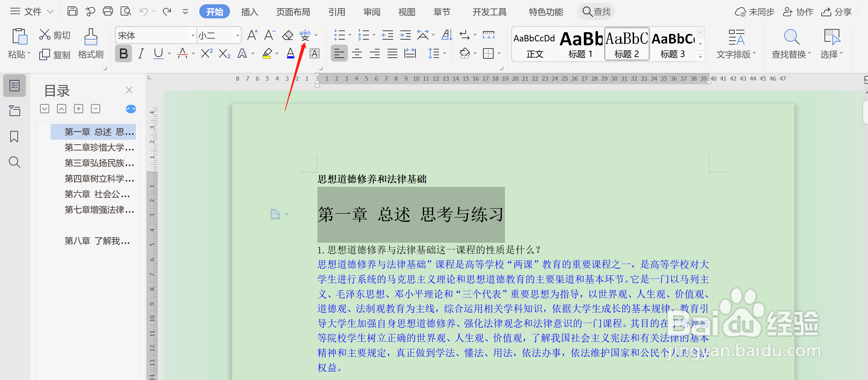This screenshot has width=868, height=380.
Task: Click the Save document icon
Action: click(72, 11)
